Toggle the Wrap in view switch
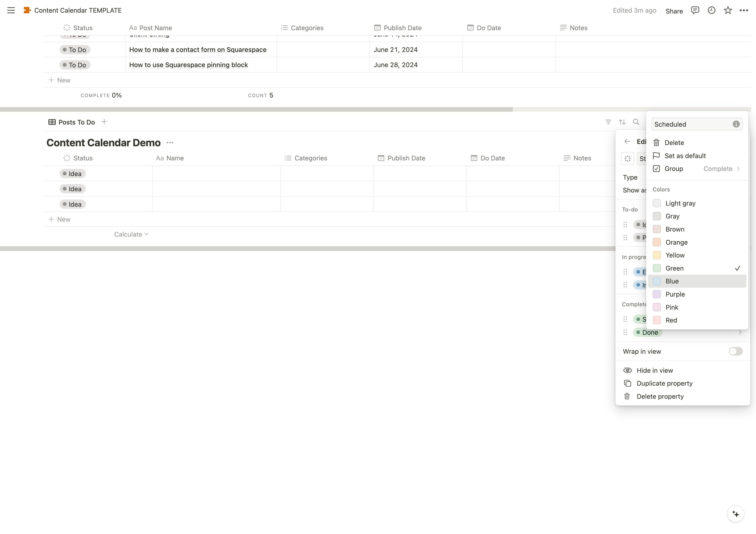 point(735,351)
